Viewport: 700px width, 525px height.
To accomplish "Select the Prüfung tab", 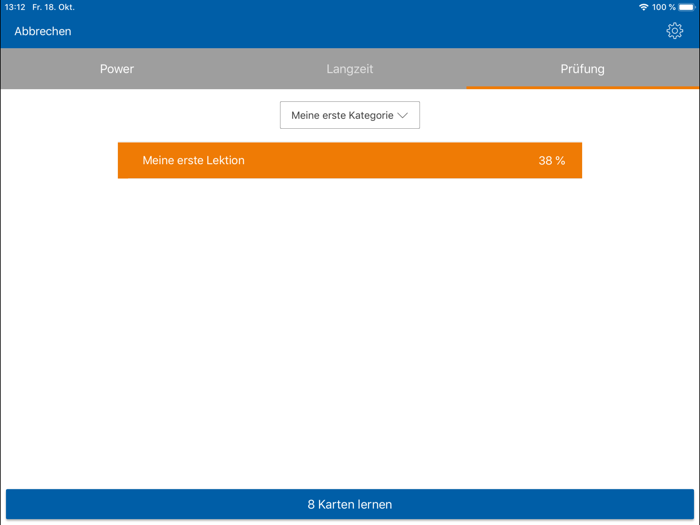I will tap(583, 69).
